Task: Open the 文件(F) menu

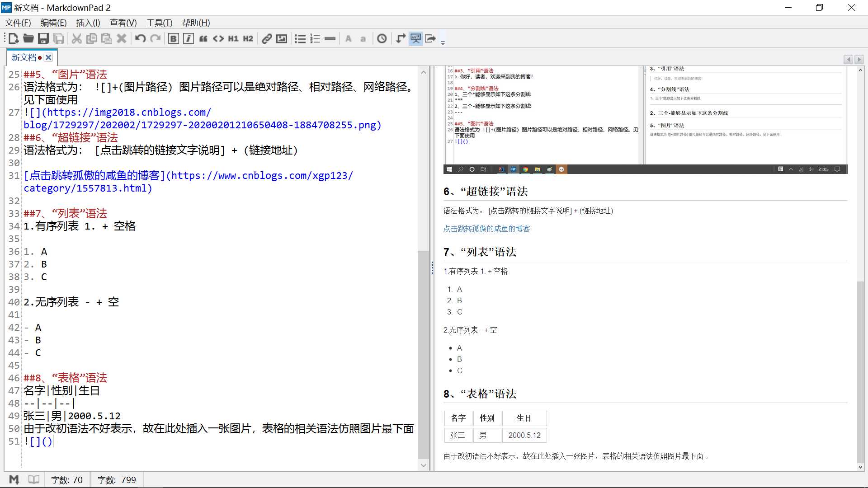Action: click(x=18, y=23)
